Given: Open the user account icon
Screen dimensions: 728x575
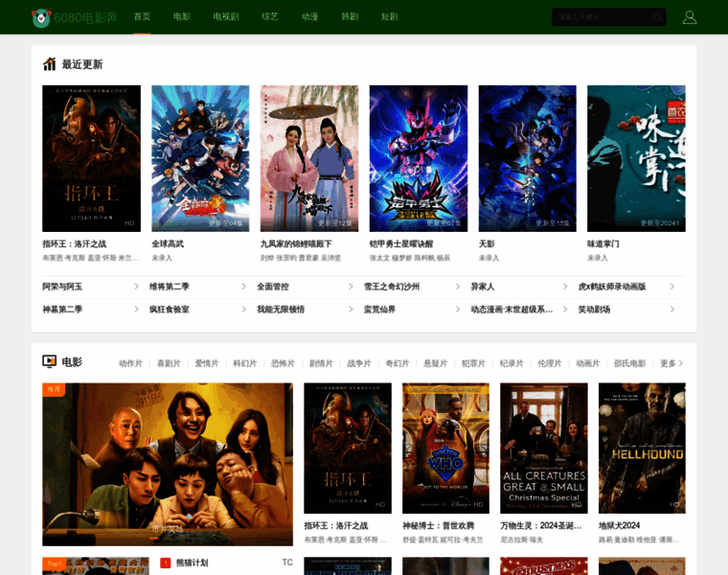Looking at the screenshot, I should coord(690,17).
